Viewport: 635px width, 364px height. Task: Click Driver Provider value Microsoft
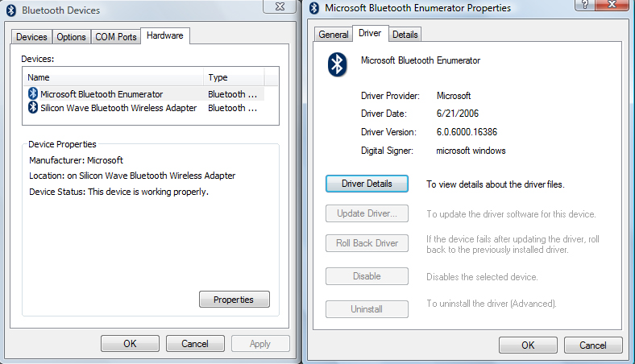[454, 96]
